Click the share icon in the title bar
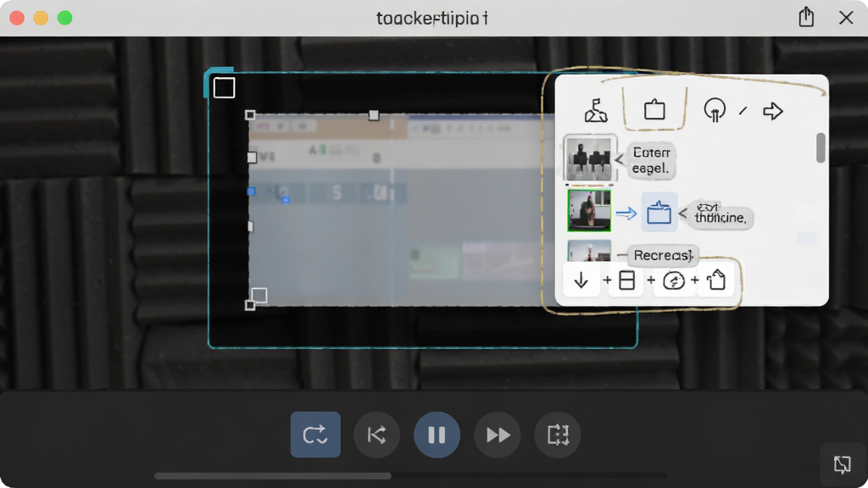The image size is (868, 488). [806, 17]
